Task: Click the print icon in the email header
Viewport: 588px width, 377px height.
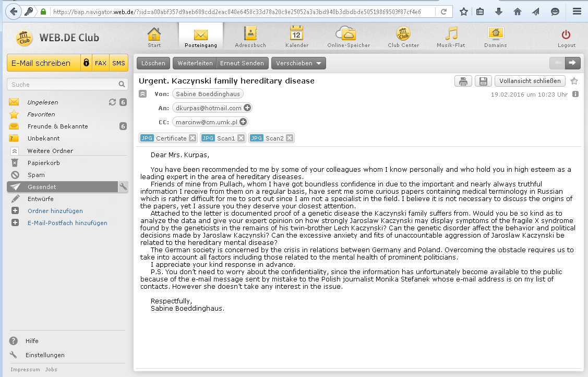Action: coord(463,81)
